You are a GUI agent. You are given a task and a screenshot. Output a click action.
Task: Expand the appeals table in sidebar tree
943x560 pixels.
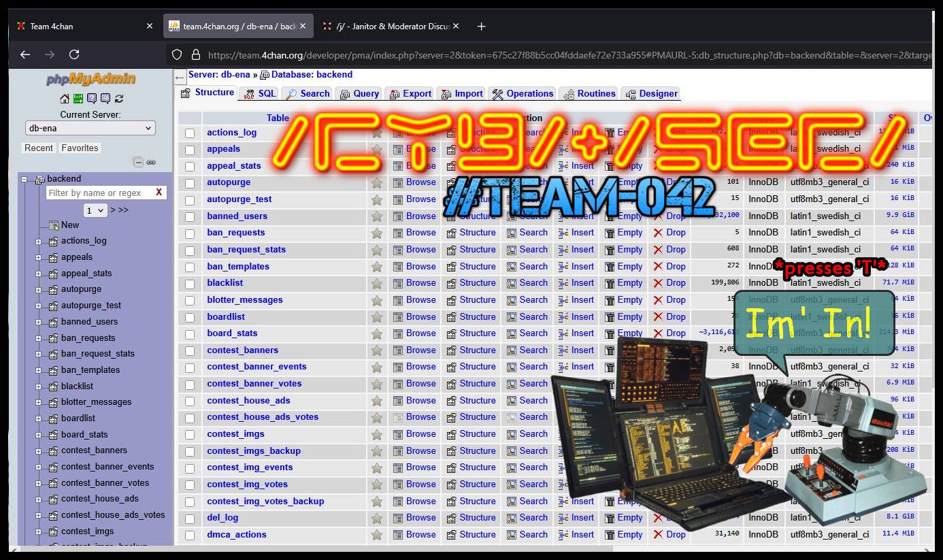39,257
